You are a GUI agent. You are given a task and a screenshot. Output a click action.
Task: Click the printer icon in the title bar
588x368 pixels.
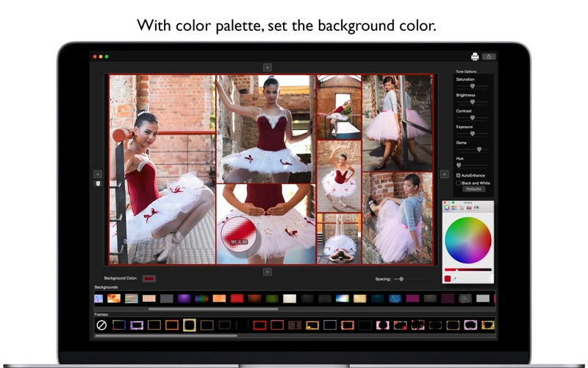(475, 57)
